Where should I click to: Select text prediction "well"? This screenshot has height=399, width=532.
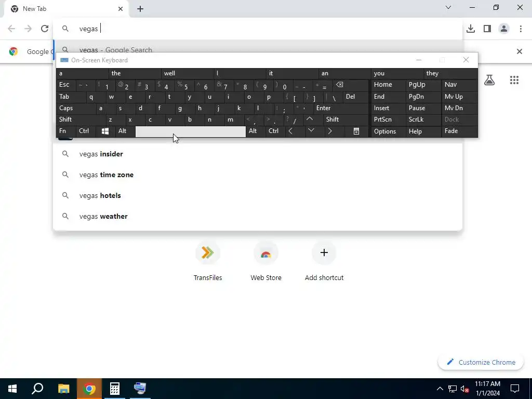click(188, 73)
